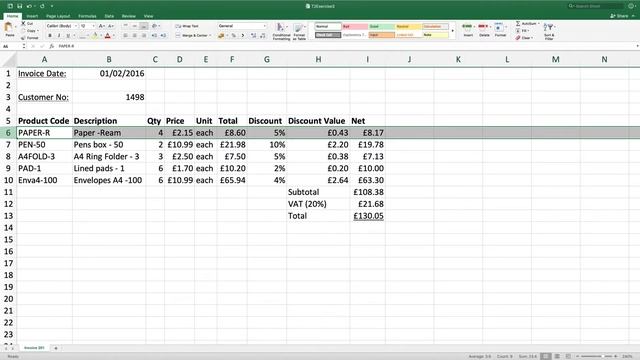The height and width of the screenshot is (360, 640).
Task: Click the Conditional Formatting icon
Action: point(281,27)
